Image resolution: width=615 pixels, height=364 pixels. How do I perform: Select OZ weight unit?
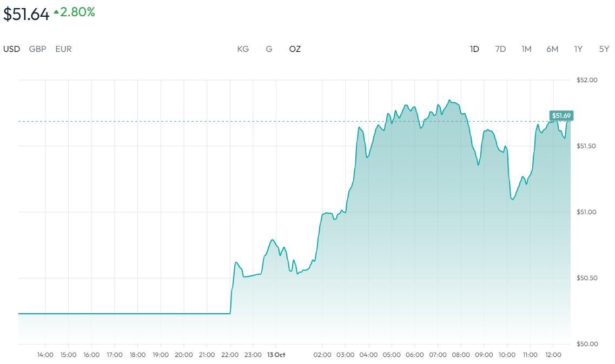coord(295,49)
